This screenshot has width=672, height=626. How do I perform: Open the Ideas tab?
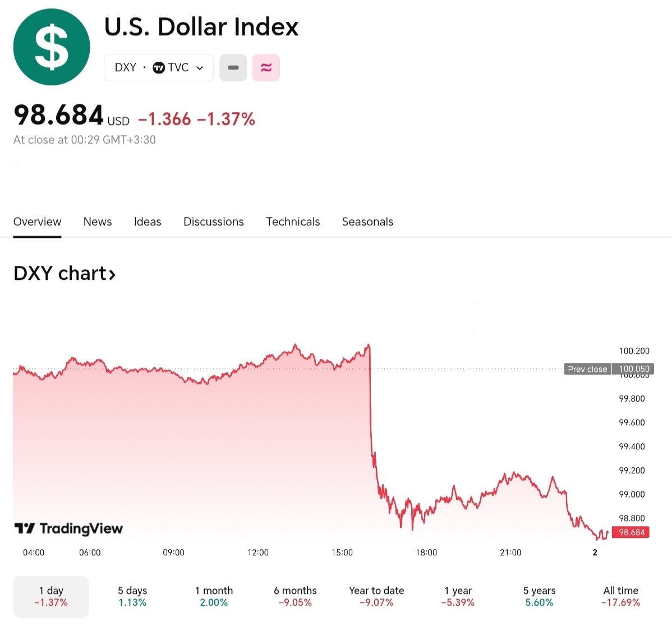(x=148, y=222)
